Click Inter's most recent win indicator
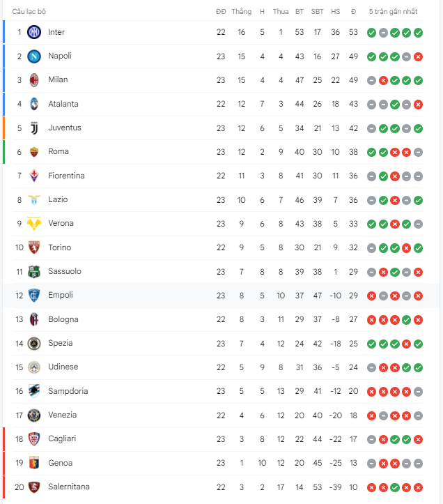 tap(418, 33)
